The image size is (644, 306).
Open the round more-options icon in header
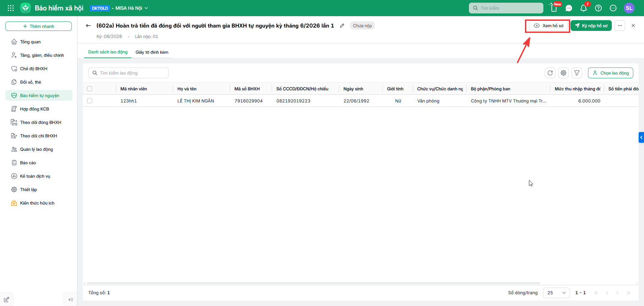pos(613,8)
